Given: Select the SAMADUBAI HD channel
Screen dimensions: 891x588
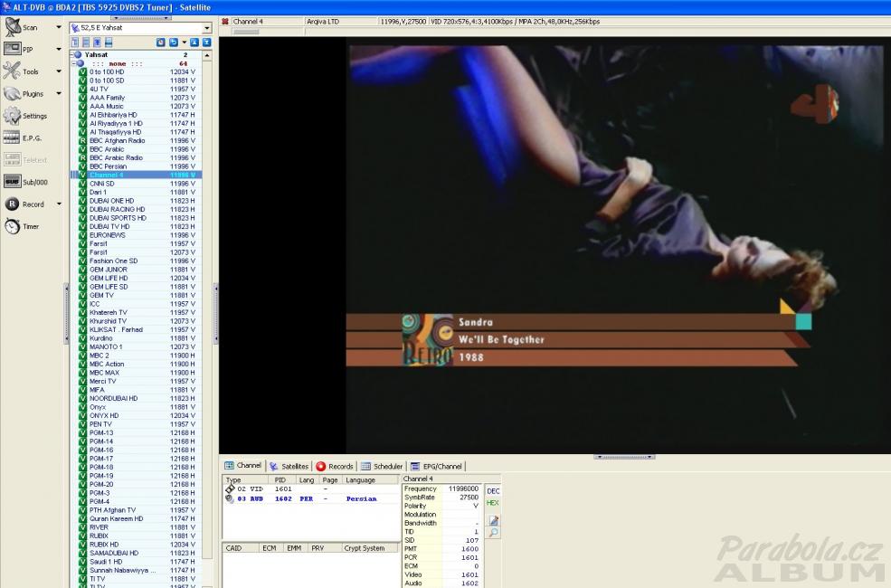Looking at the screenshot, I should click(x=137, y=553).
